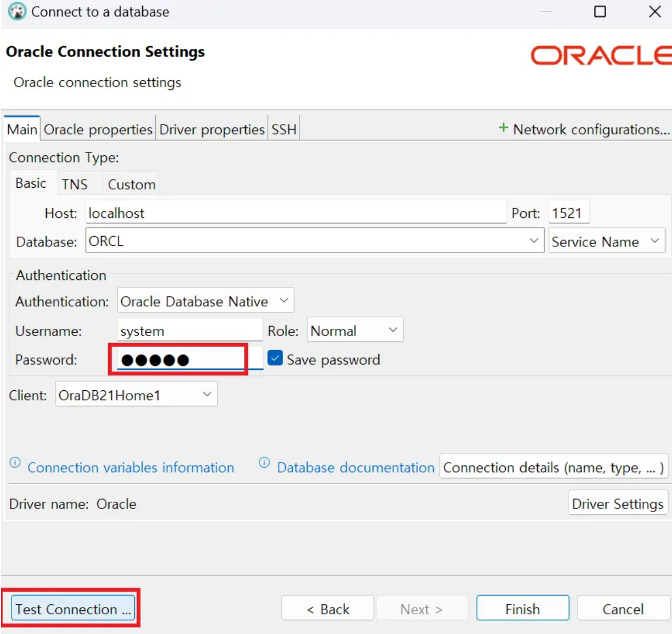The width and height of the screenshot is (672, 634).
Task: Open the Service Name dropdown
Action: [607, 241]
